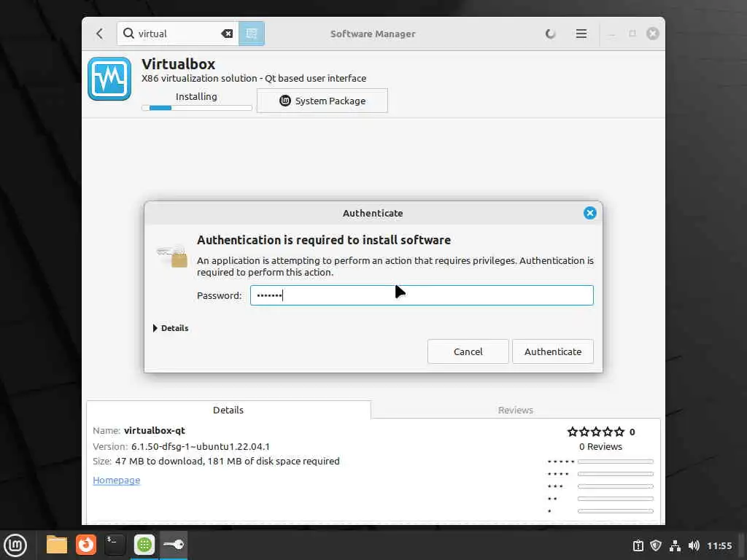The height and width of the screenshot is (560, 747).
Task: Cancel the authentication request
Action: point(468,351)
